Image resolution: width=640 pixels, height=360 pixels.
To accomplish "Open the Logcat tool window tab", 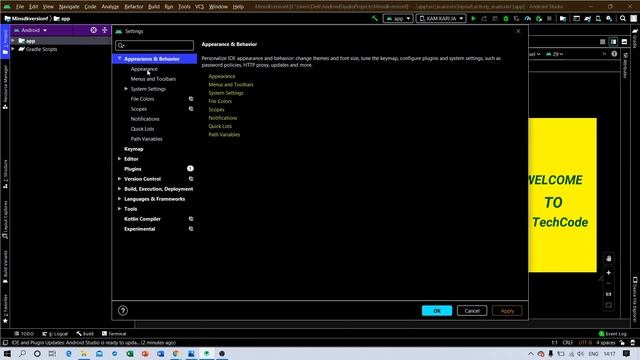I will 55,333.
